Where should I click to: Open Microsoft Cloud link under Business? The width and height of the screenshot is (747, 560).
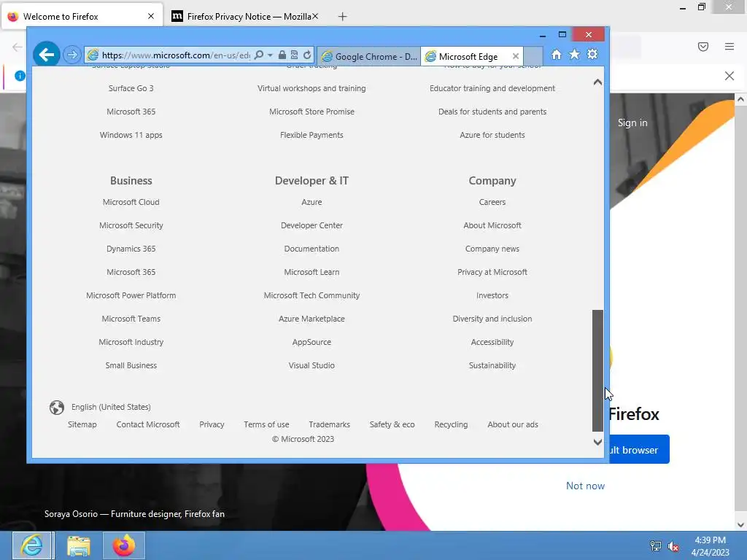[x=131, y=202]
